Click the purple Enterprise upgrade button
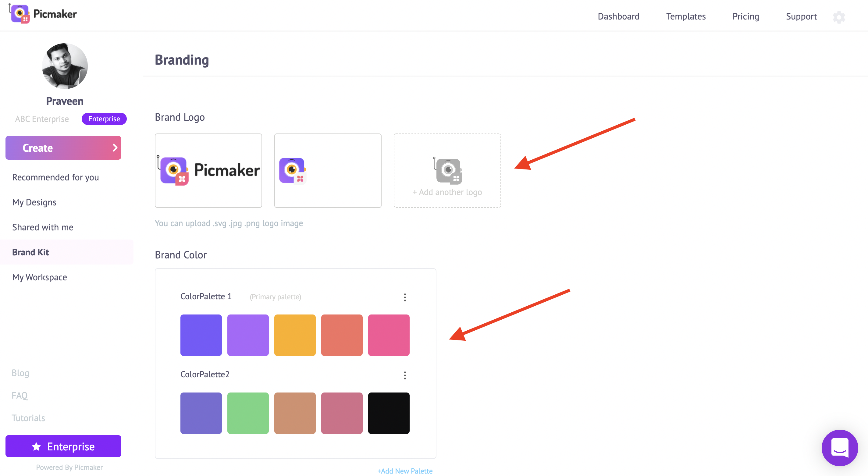Image resolution: width=868 pixels, height=476 pixels. [x=63, y=446]
